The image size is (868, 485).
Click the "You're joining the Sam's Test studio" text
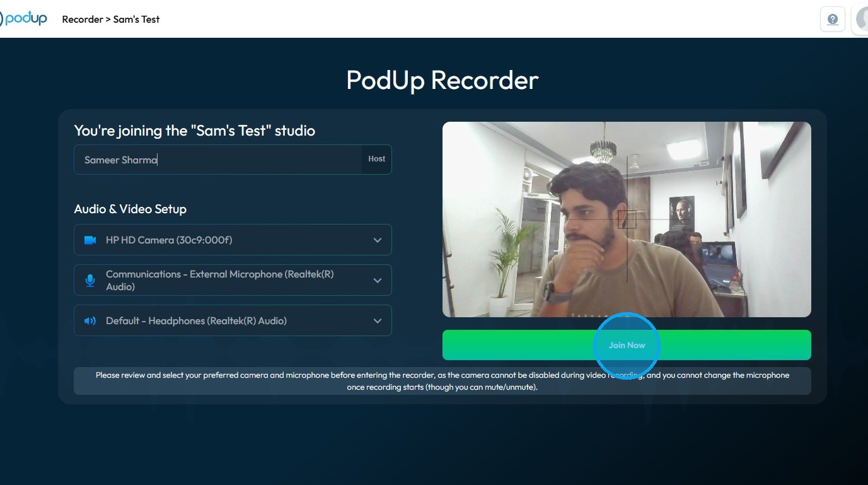pyautogui.click(x=195, y=131)
